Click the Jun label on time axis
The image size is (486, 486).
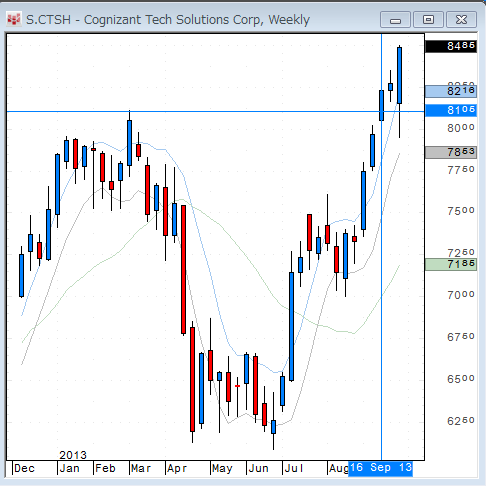click(258, 468)
